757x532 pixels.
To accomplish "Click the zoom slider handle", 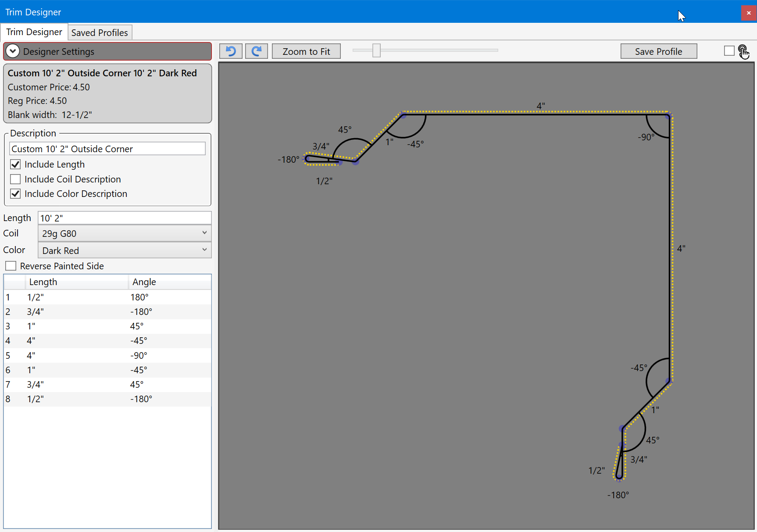I will tap(376, 50).
